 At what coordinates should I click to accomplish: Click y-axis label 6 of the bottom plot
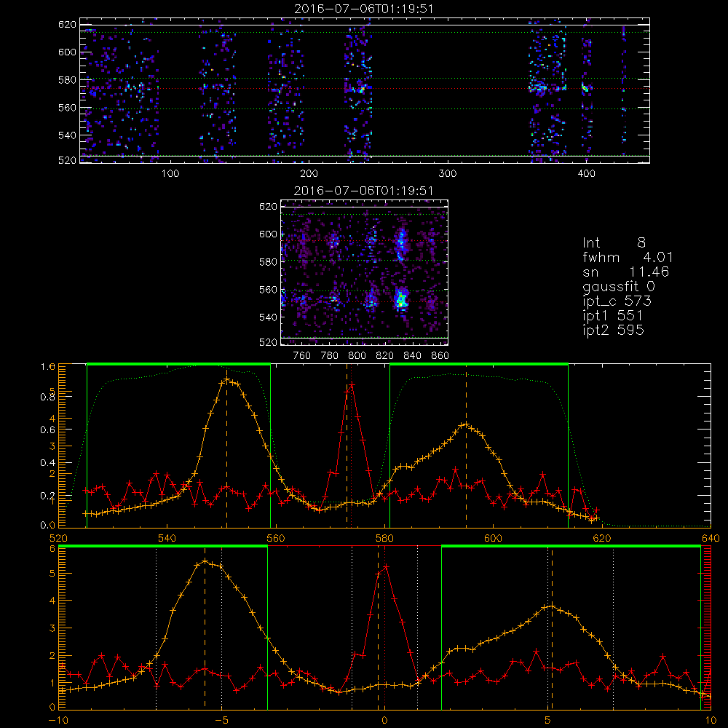(x=52, y=548)
